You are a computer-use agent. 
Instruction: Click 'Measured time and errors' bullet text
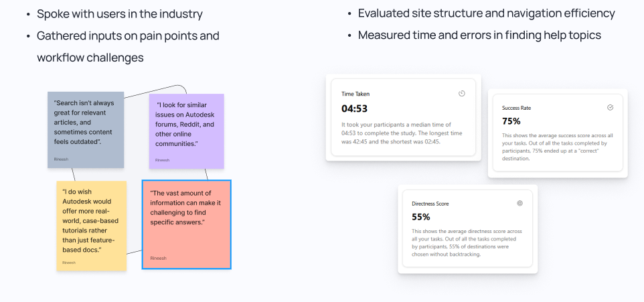(x=479, y=35)
